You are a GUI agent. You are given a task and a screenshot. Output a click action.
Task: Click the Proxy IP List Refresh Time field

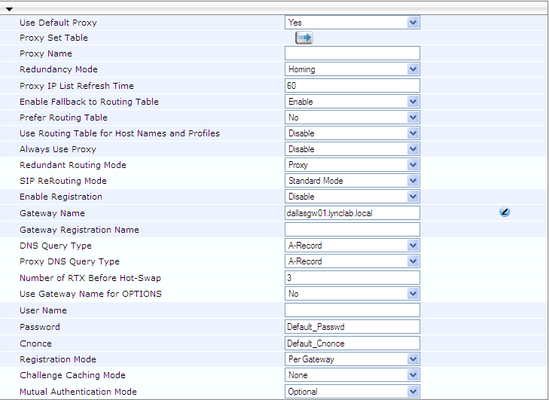coord(352,85)
